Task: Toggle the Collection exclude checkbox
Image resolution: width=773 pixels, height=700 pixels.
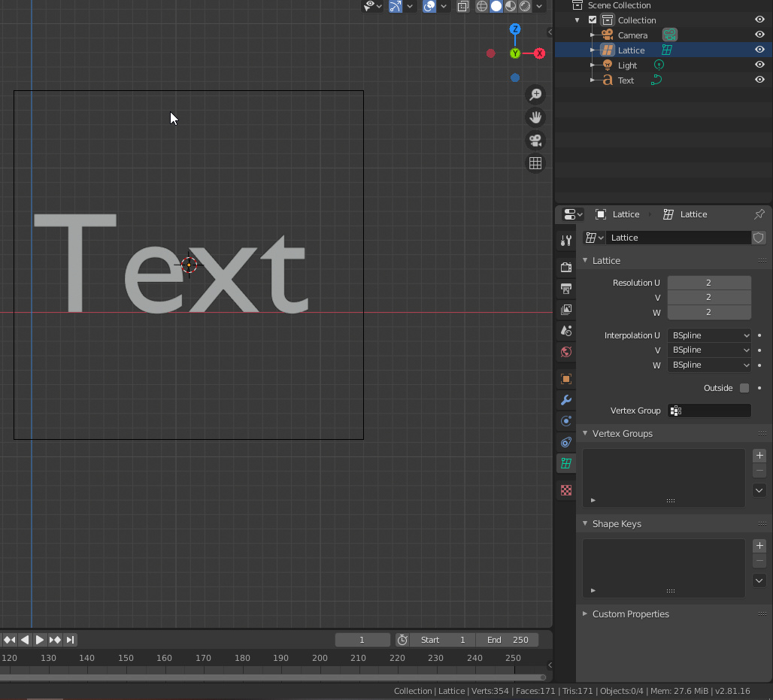Action: 593,20
